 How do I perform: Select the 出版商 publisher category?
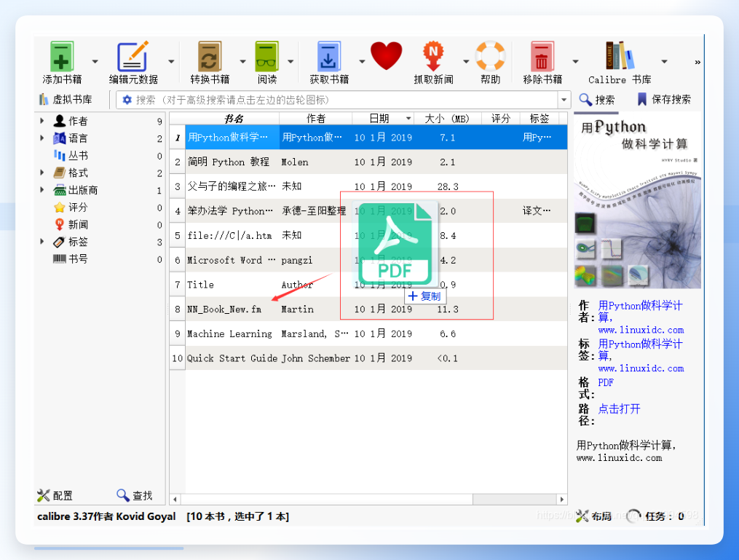click(x=82, y=190)
